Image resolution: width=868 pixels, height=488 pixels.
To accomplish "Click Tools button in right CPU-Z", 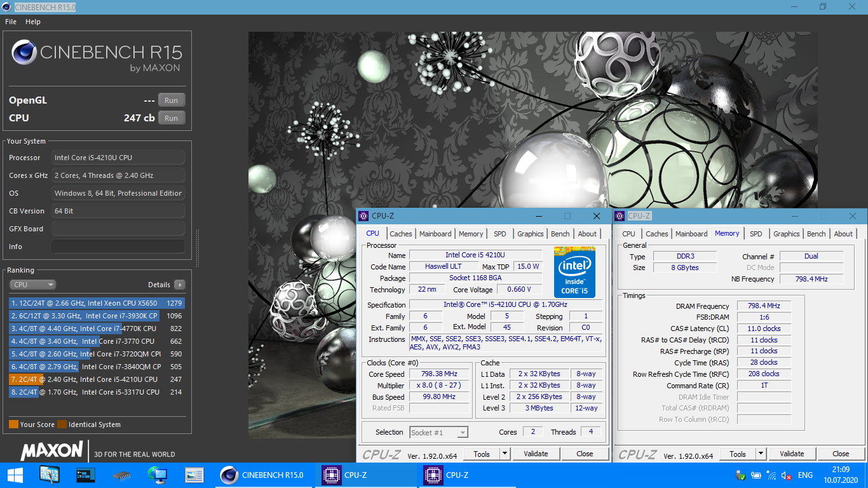I will click(738, 454).
